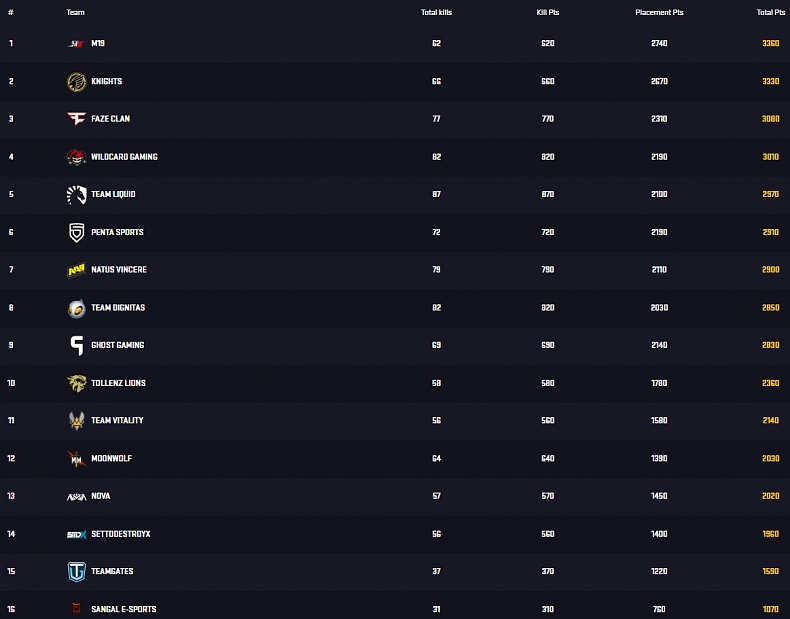Open the Moonwolf team name link

pos(111,459)
